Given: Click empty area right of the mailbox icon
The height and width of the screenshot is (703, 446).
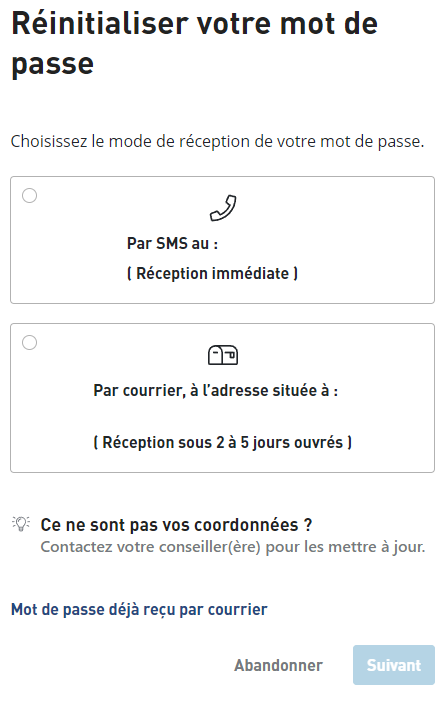Looking at the screenshot, I should pyautogui.click(x=332, y=355).
